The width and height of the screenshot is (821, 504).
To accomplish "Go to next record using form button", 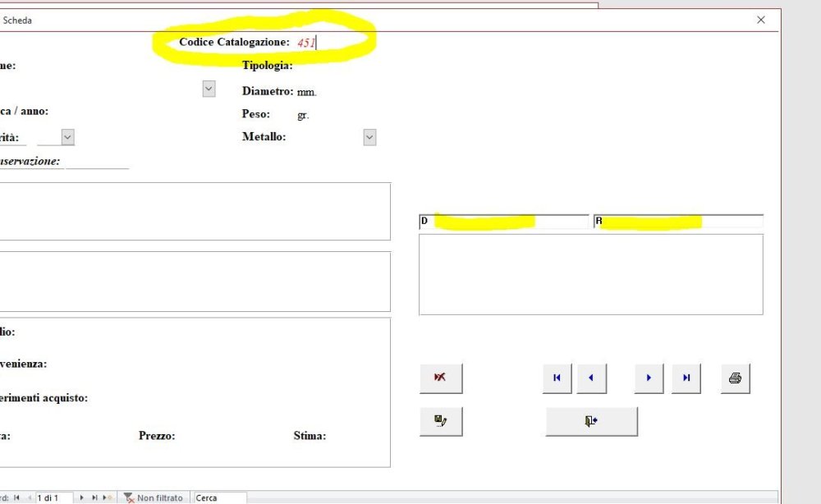I will [x=649, y=378].
